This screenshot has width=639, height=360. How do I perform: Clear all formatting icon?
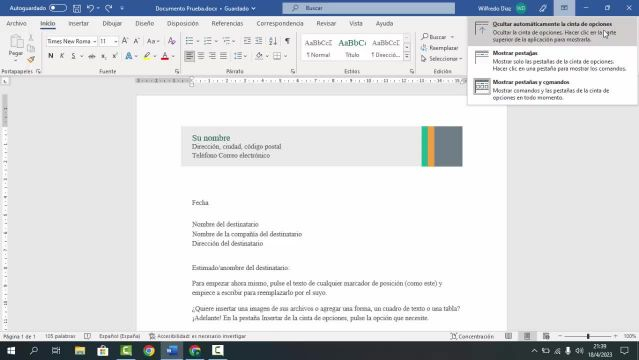pyautogui.click(x=172, y=41)
